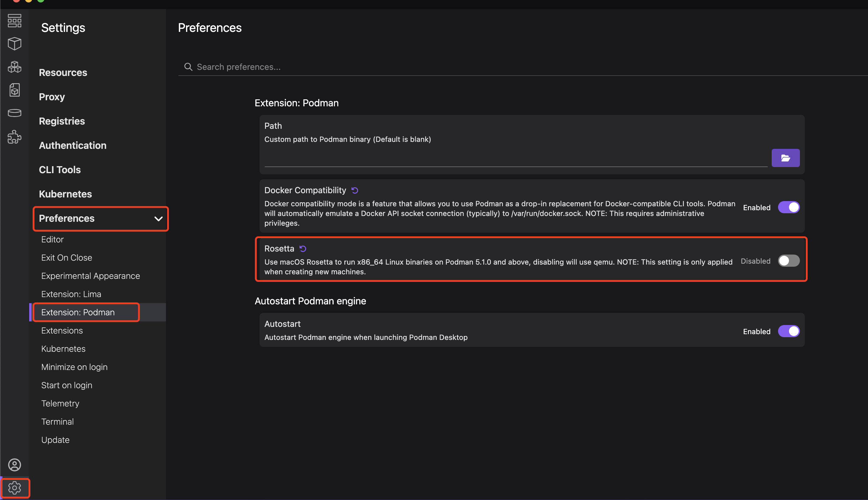Reset Rosetta setting to default icon
The width and height of the screenshot is (868, 500).
pos(303,248)
